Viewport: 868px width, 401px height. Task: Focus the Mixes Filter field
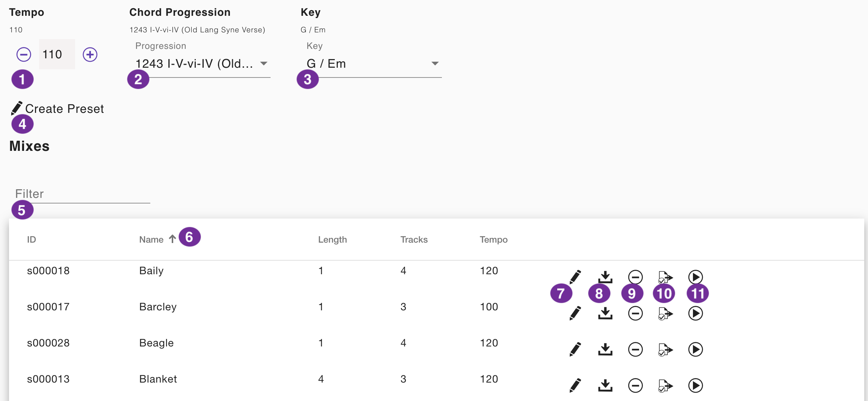pyautogui.click(x=82, y=194)
